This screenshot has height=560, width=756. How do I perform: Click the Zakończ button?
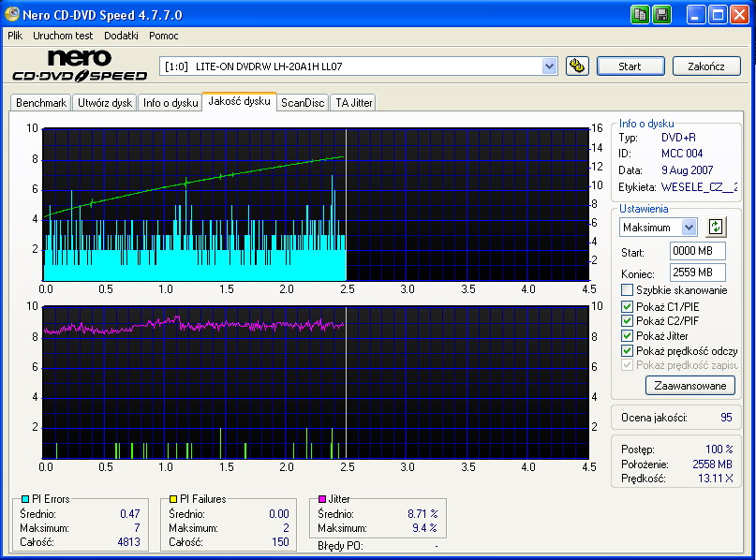pos(706,66)
